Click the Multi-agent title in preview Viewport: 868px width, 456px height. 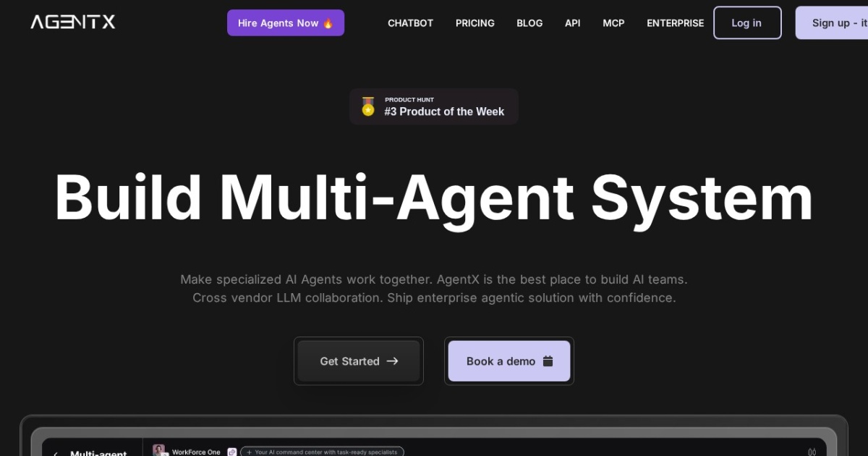tap(98, 453)
